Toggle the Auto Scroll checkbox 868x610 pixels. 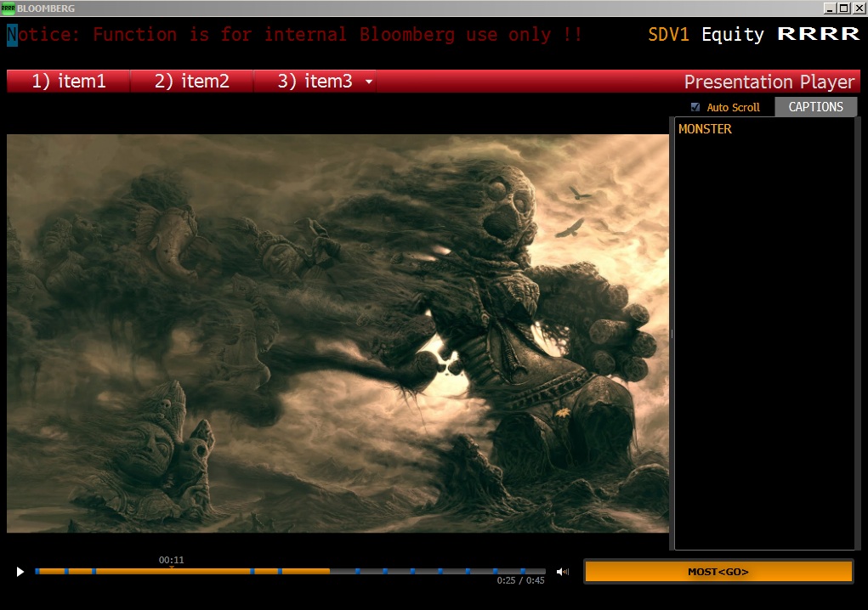[x=695, y=107]
